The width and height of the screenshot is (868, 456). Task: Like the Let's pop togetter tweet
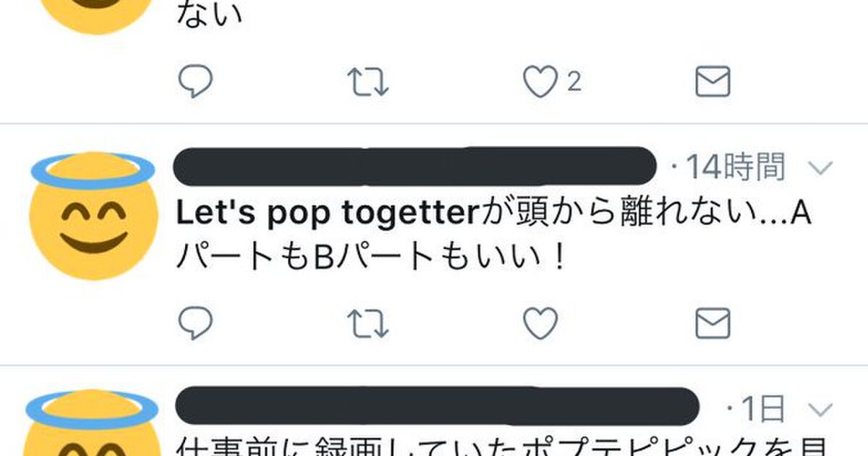click(540, 324)
